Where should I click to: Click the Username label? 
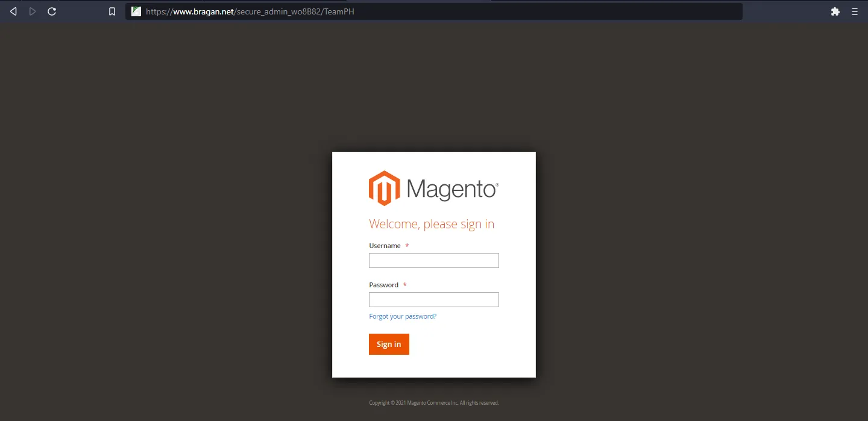pos(385,246)
